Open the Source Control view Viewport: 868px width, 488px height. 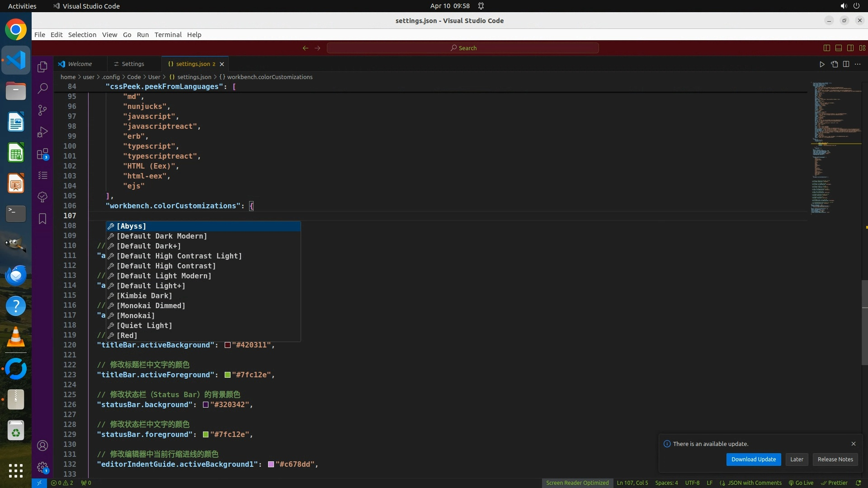pyautogui.click(x=42, y=110)
